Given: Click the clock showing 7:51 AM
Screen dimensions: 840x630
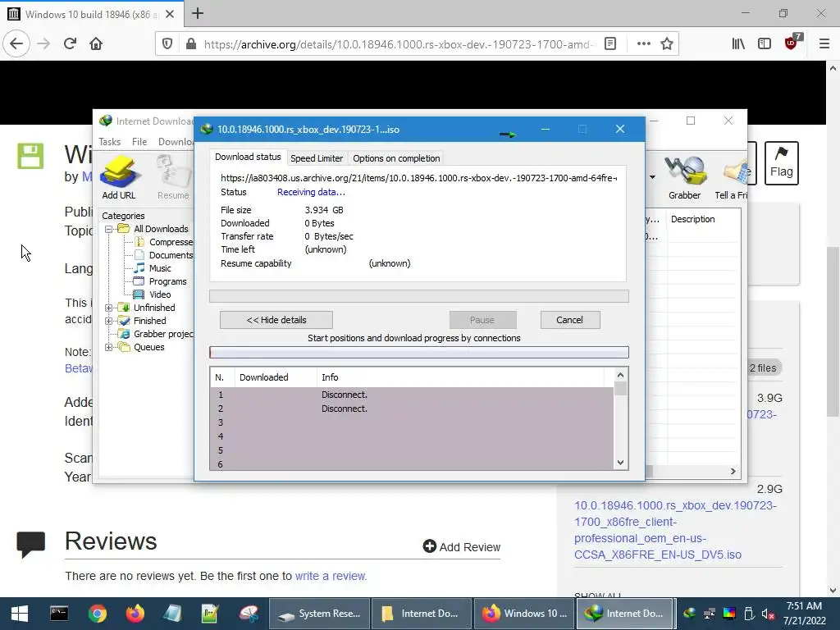Looking at the screenshot, I should point(804,606).
